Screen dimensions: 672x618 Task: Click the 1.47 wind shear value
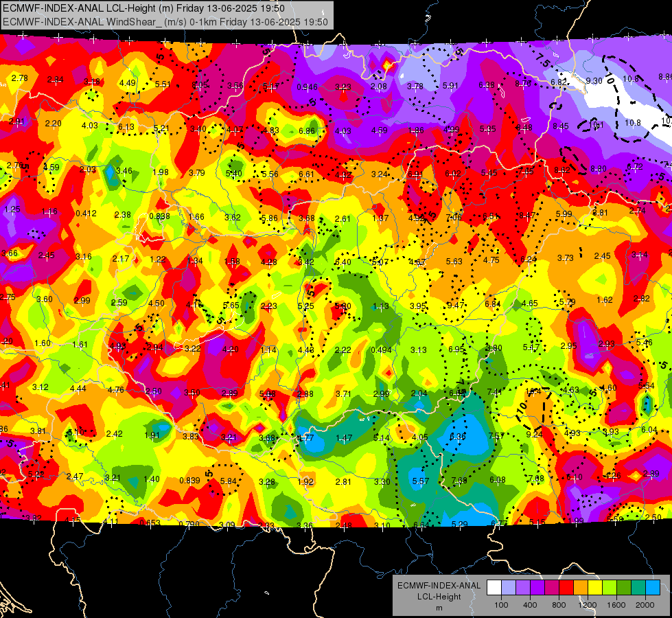coord(344,438)
